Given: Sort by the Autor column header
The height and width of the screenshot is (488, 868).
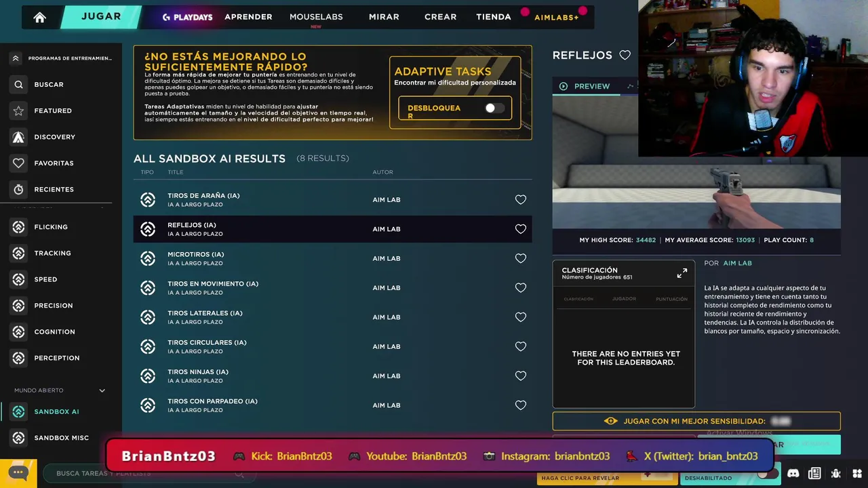Looking at the screenshot, I should pos(382,172).
